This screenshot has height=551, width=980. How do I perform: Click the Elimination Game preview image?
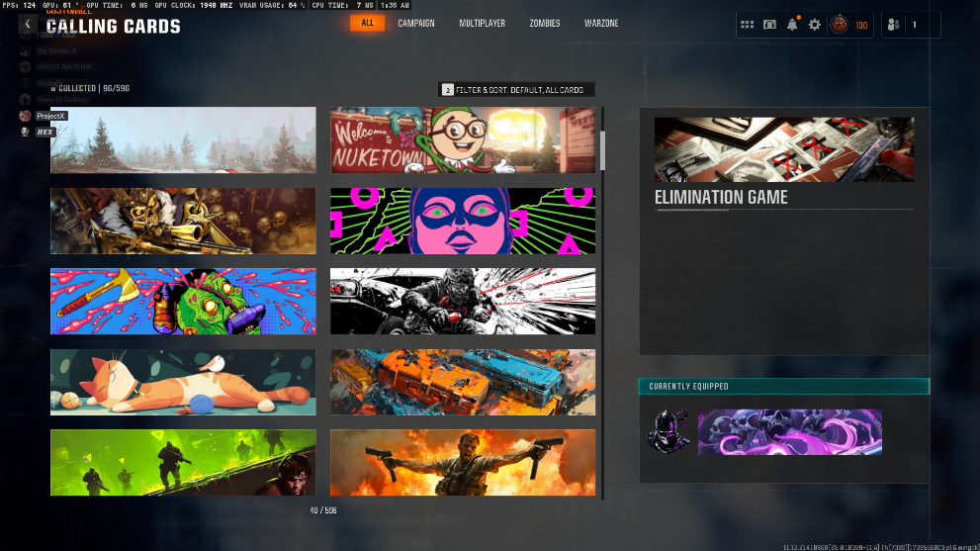click(784, 149)
